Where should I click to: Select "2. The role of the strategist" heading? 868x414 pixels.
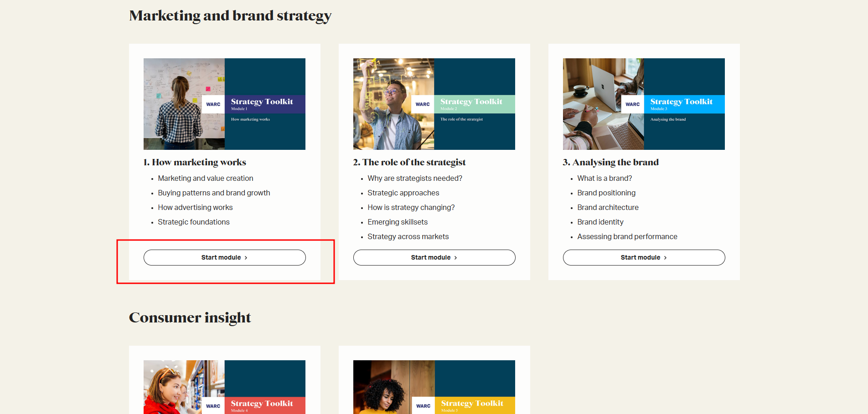(409, 162)
